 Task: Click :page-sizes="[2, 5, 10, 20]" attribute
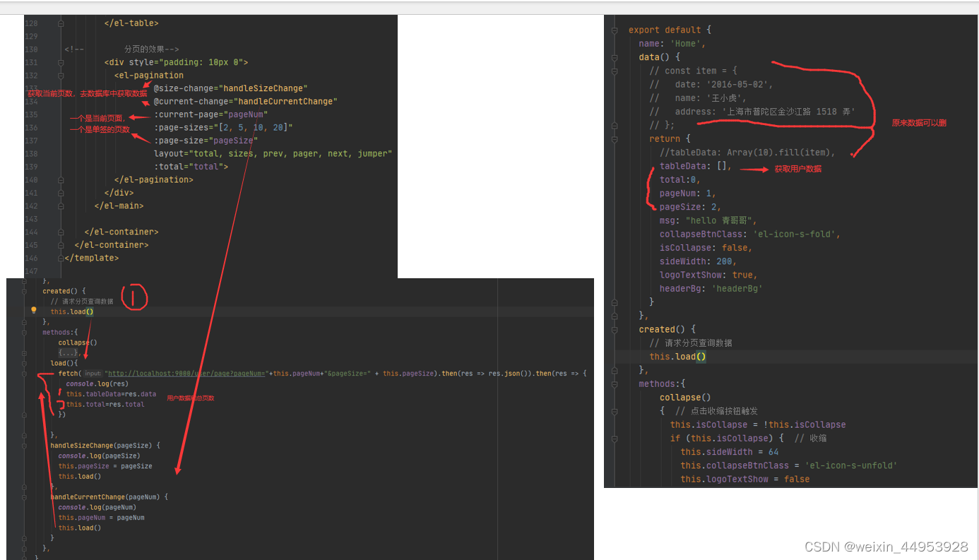click(x=223, y=127)
